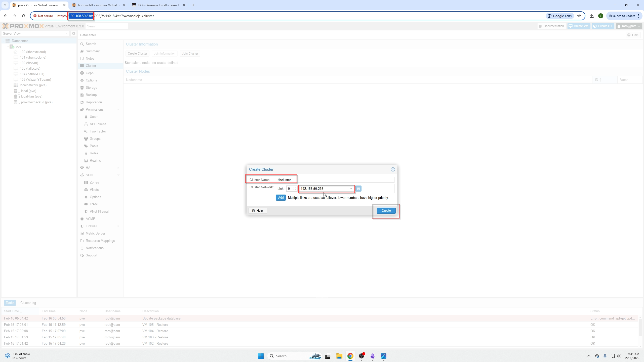The height and width of the screenshot is (362, 644).
Task: Open the Ceph section in Datacenter menu
Action: pos(90,73)
